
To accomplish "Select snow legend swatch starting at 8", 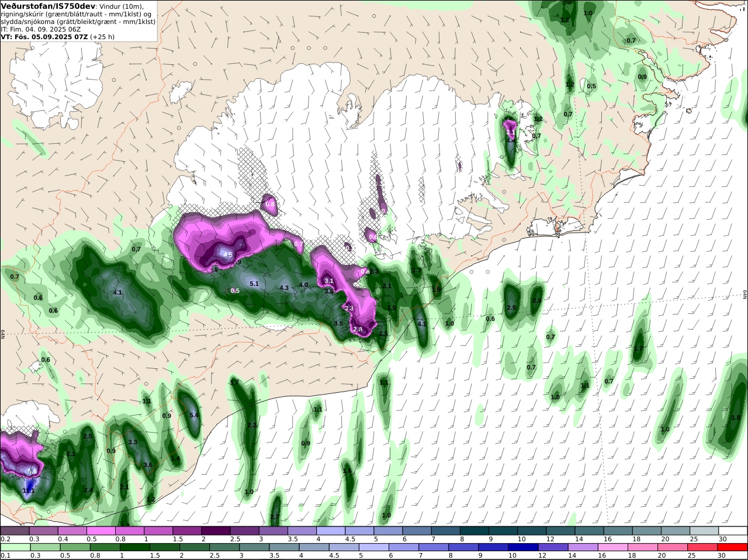I will click(474, 531).
